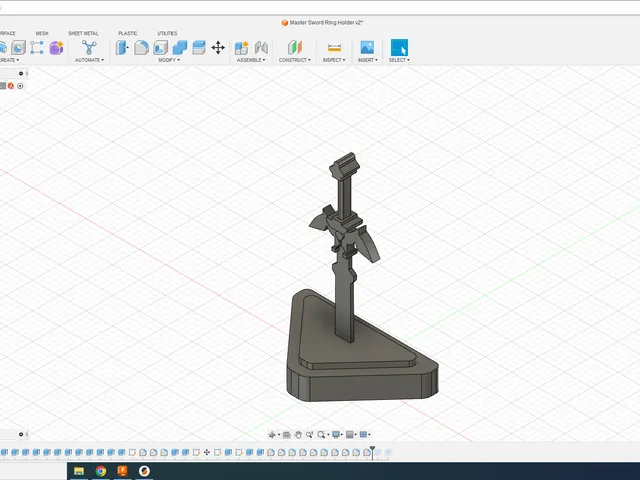640x480 pixels.
Task: Click the Automate tool icon
Action: coord(89,48)
